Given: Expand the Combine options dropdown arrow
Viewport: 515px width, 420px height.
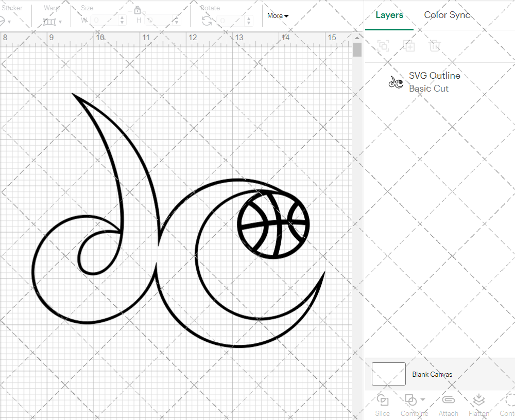Looking at the screenshot, I should [422, 400].
